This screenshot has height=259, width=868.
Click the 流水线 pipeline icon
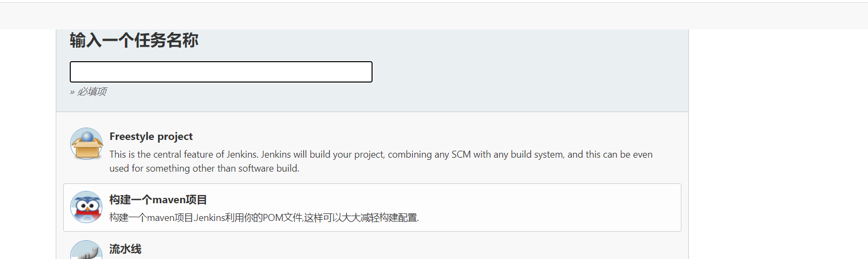coord(86,250)
